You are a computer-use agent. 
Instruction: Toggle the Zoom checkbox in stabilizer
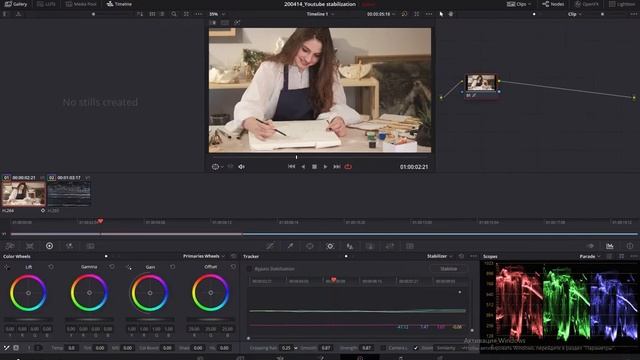point(416,348)
